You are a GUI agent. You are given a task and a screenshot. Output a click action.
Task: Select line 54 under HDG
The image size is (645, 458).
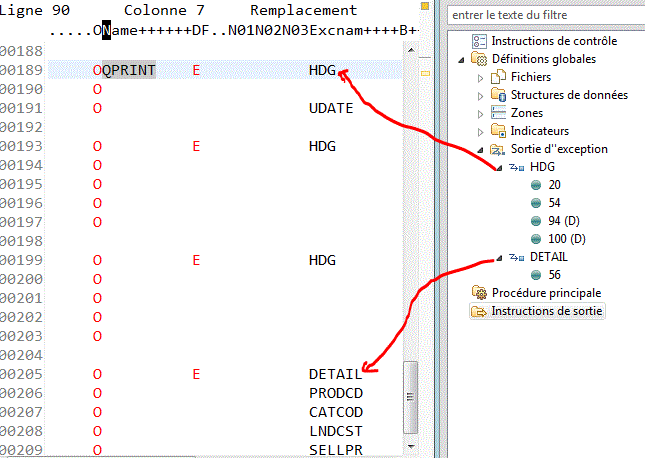click(x=554, y=203)
